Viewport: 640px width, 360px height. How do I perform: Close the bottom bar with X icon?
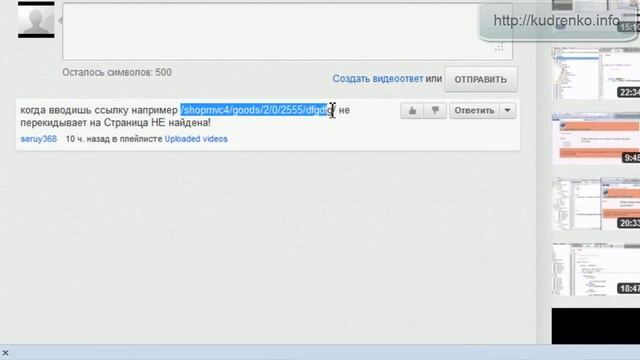(x=5, y=353)
